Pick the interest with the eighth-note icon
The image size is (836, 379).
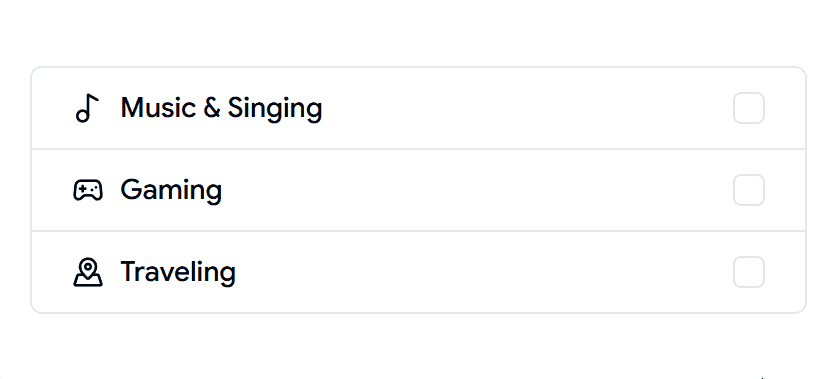click(419, 108)
